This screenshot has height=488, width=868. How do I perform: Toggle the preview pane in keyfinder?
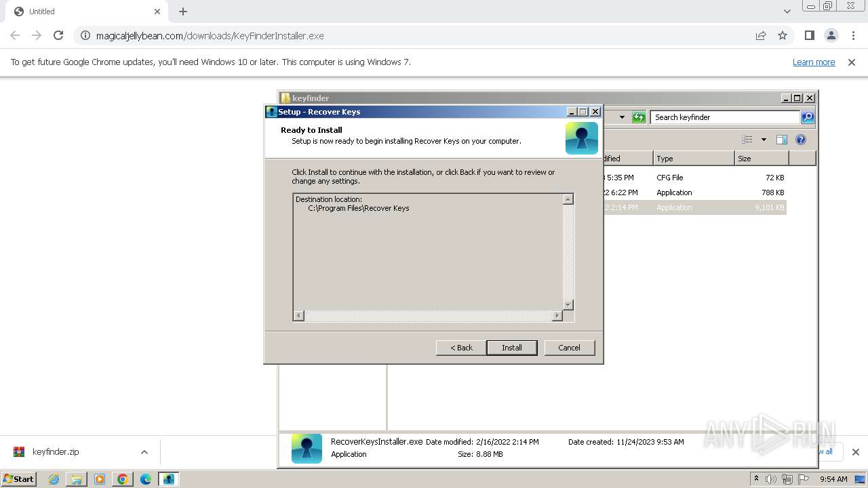pyautogui.click(x=781, y=140)
